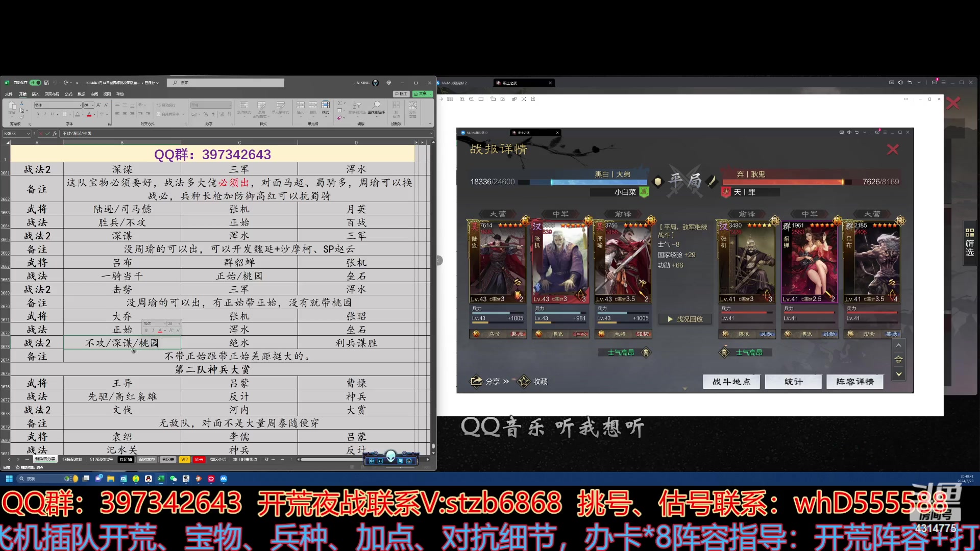This screenshot has height=551, width=980.
Task: Click Find and Select magnifier icon
Action: click(377, 105)
